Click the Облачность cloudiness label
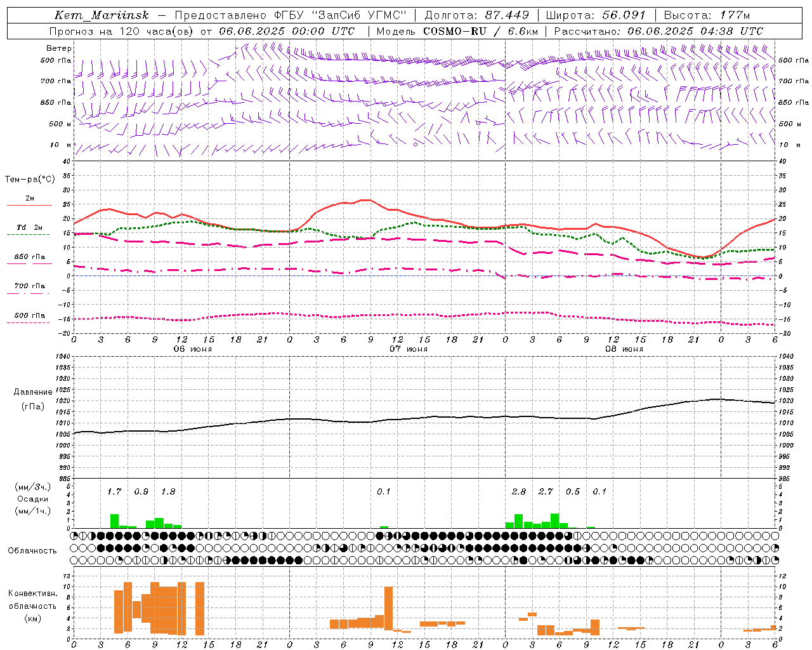This screenshot has height=650, width=812. 32,551
